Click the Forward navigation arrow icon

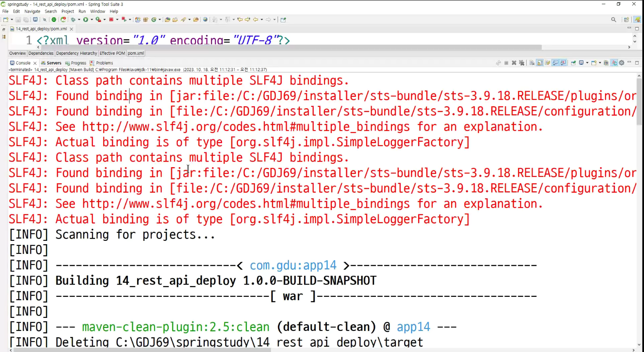[x=268, y=19]
